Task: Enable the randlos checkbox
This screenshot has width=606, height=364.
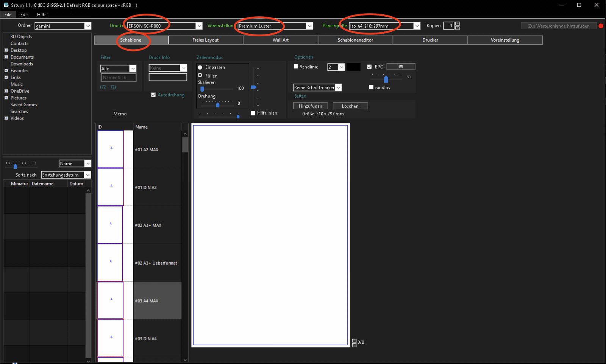Action: pos(371,87)
